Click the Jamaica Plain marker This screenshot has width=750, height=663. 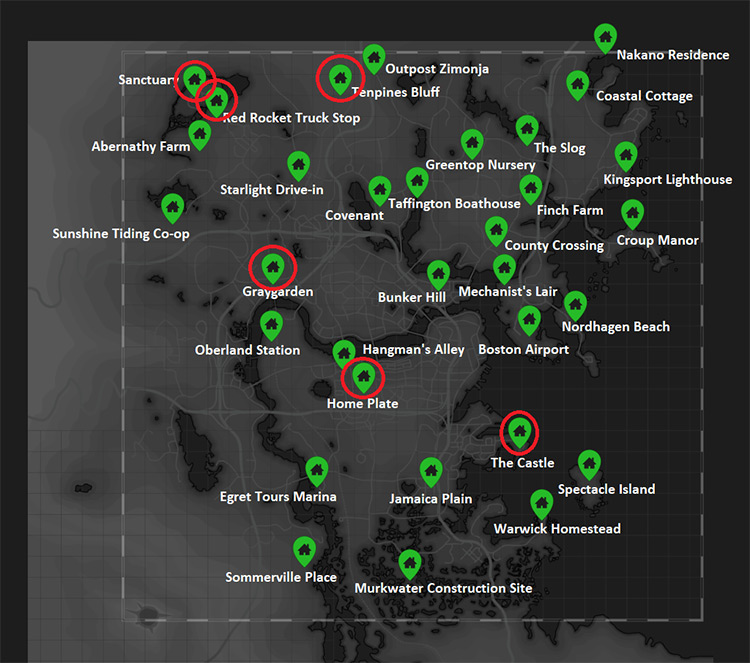(431, 473)
